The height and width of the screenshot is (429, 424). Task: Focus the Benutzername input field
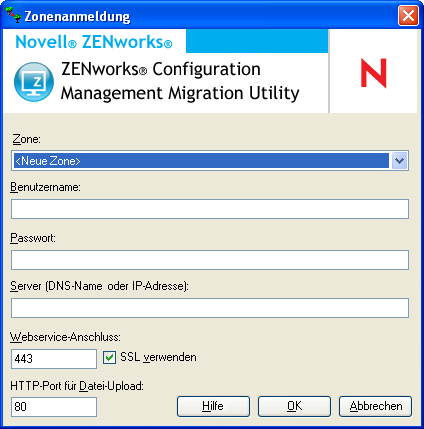[x=210, y=209]
